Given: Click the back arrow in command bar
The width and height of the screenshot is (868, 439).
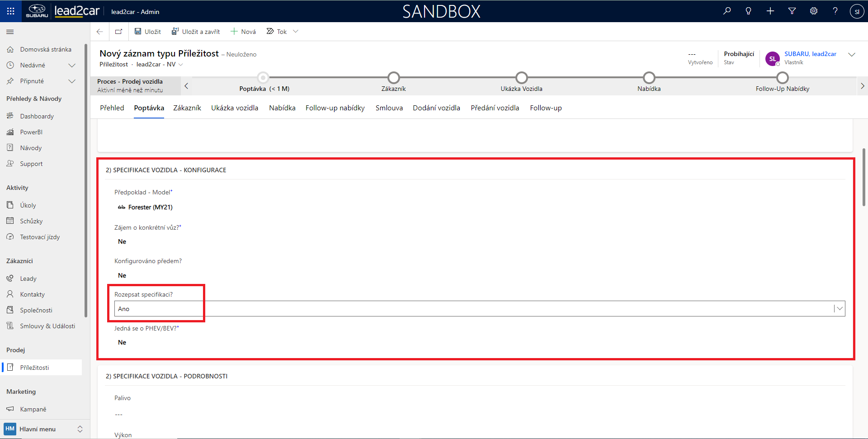Looking at the screenshot, I should click(100, 32).
